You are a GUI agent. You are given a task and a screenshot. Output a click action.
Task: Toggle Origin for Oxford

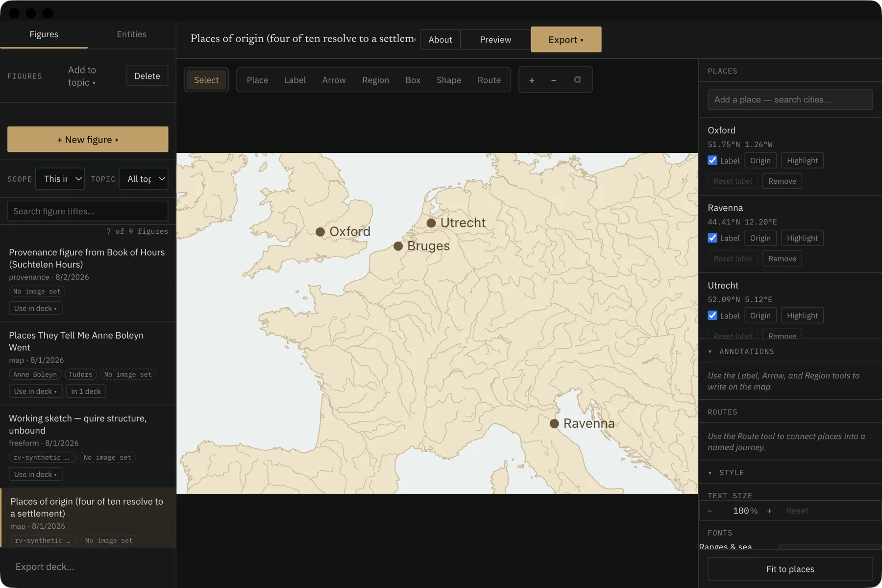tap(760, 160)
